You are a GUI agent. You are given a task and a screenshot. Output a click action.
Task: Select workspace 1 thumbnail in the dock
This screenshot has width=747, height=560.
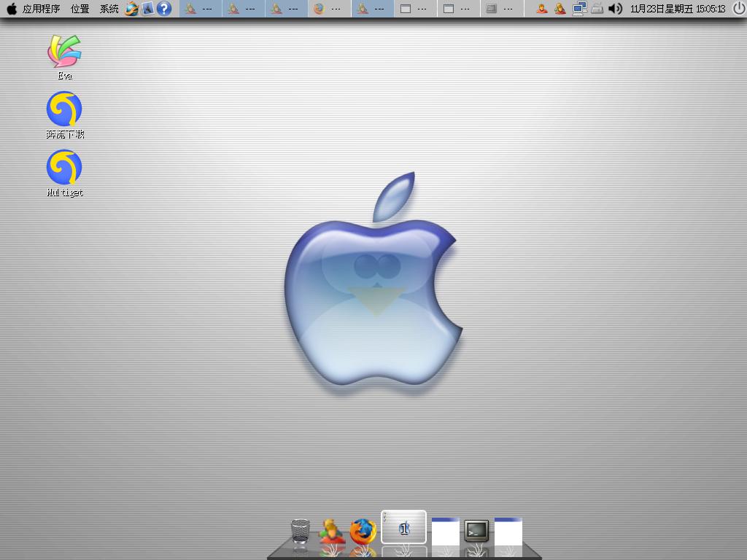pyautogui.click(x=403, y=527)
